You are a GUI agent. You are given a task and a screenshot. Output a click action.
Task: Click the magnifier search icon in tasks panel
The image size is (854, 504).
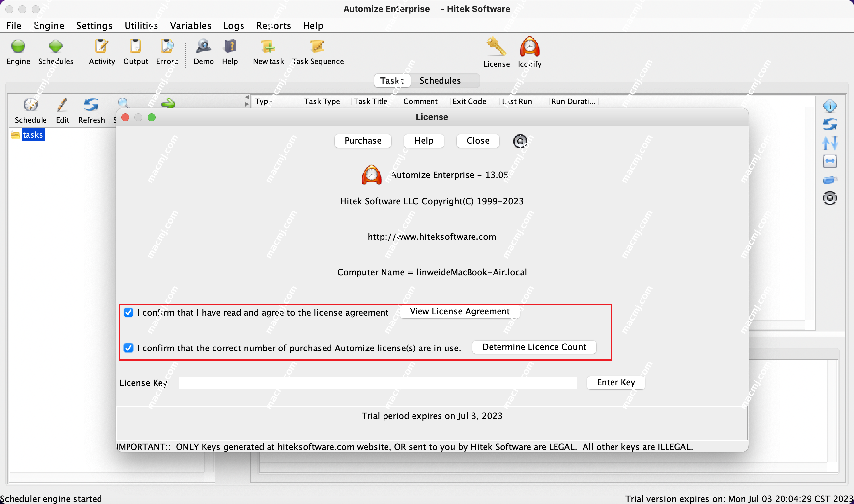click(x=123, y=103)
